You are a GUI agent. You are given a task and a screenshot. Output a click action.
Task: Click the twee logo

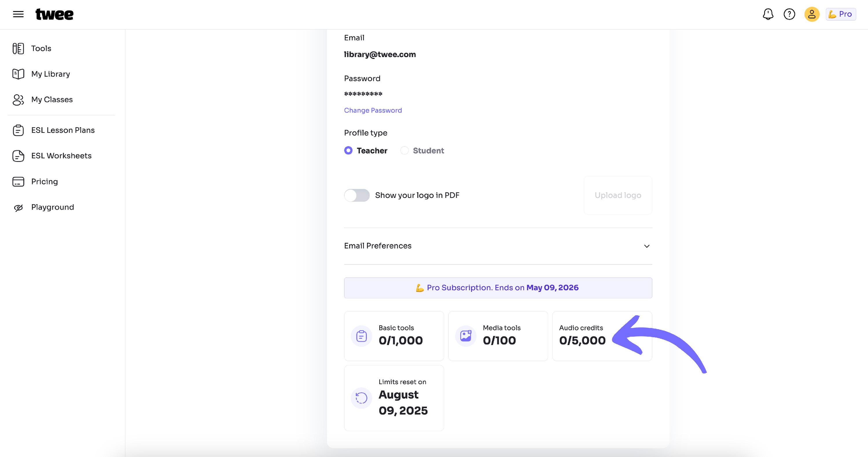tap(54, 14)
